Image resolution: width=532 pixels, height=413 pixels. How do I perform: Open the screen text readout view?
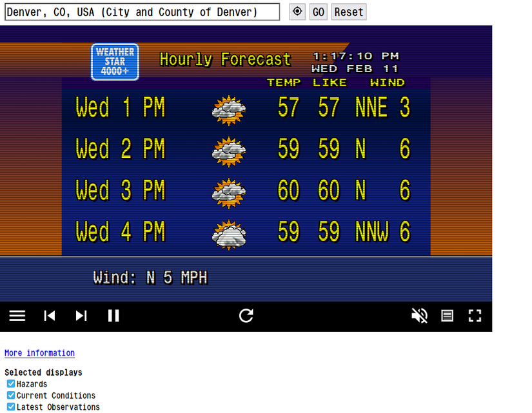point(447,316)
